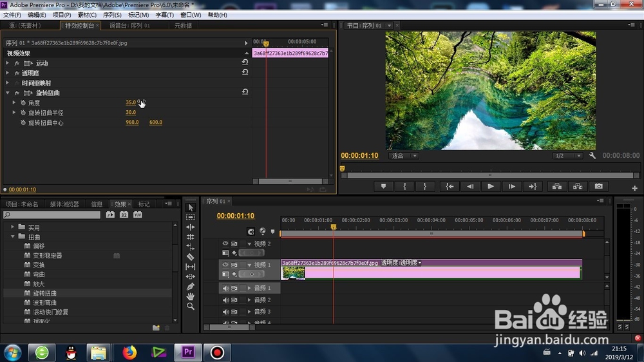Select the Ripple Edit tool

[x=191, y=227]
